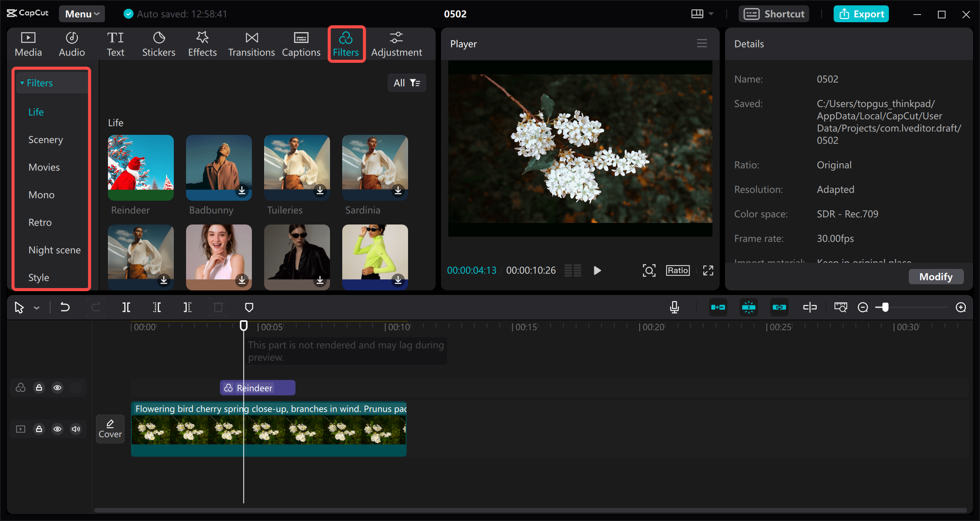This screenshot has height=521, width=980.
Task: Open the Menu dropdown
Action: tap(81, 13)
